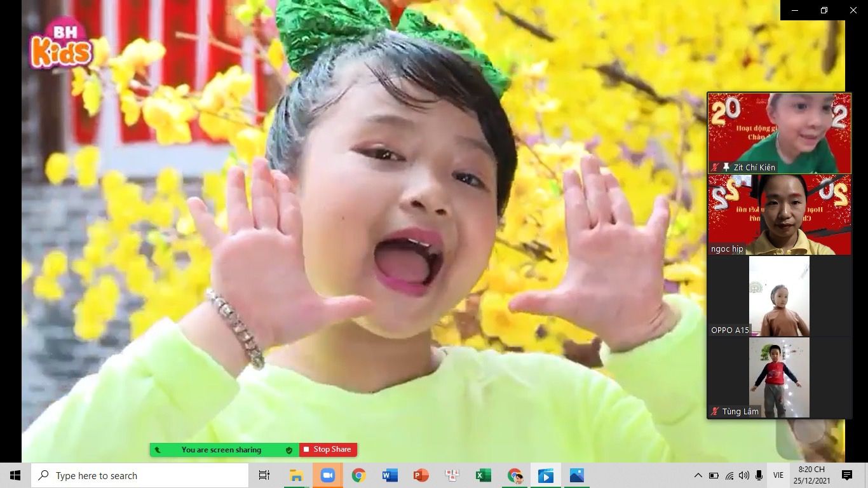The height and width of the screenshot is (488, 868).
Task: Click the green security shield icon
Action: [x=289, y=450]
